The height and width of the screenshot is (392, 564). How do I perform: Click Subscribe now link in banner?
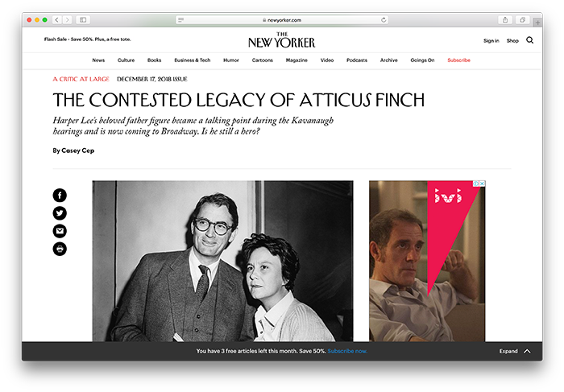click(347, 351)
